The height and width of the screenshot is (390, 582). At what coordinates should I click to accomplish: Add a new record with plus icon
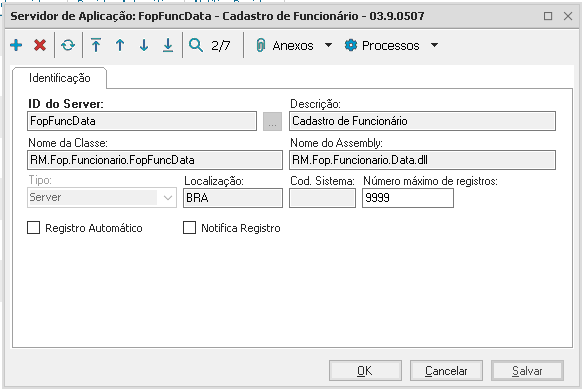coord(16,45)
